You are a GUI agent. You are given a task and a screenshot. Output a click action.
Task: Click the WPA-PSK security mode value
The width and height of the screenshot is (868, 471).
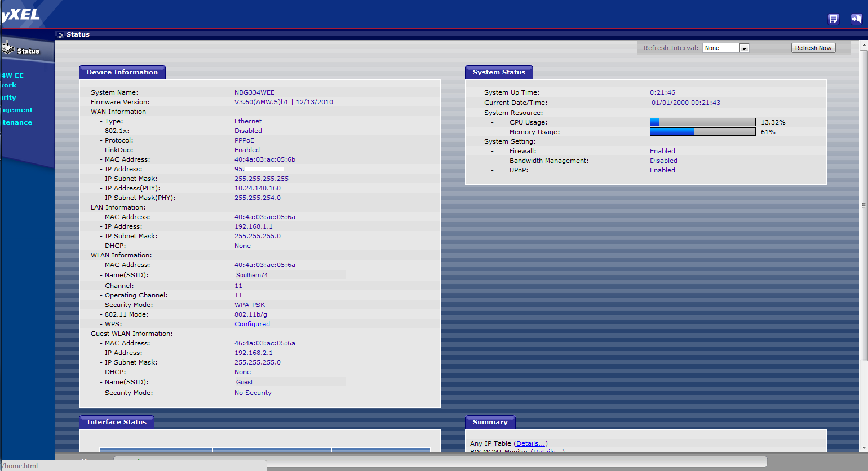[x=250, y=305]
